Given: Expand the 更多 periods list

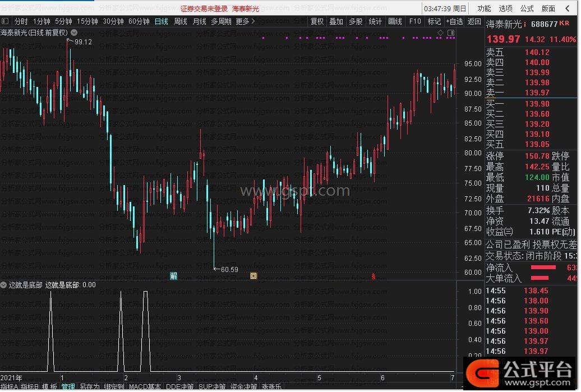Looking at the screenshot, I should (x=245, y=21).
